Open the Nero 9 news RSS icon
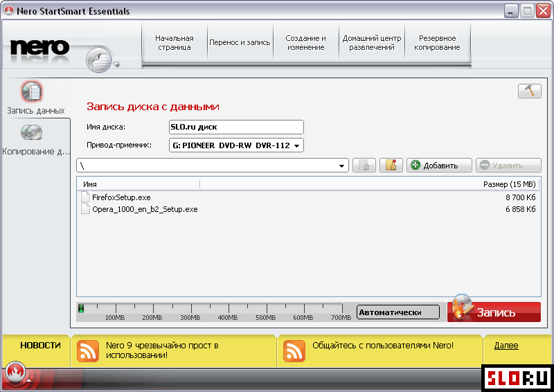Image resolution: width=554 pixels, height=392 pixels. [88, 350]
